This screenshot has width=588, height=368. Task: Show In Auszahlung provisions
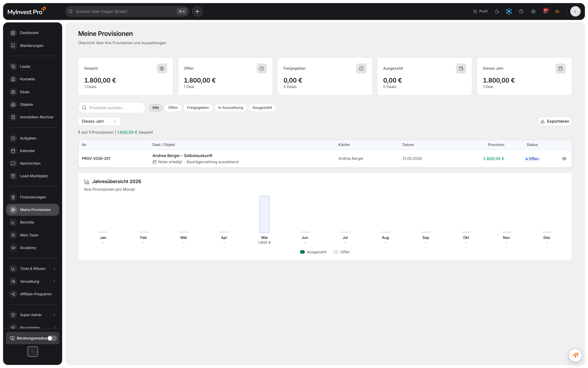[231, 108]
